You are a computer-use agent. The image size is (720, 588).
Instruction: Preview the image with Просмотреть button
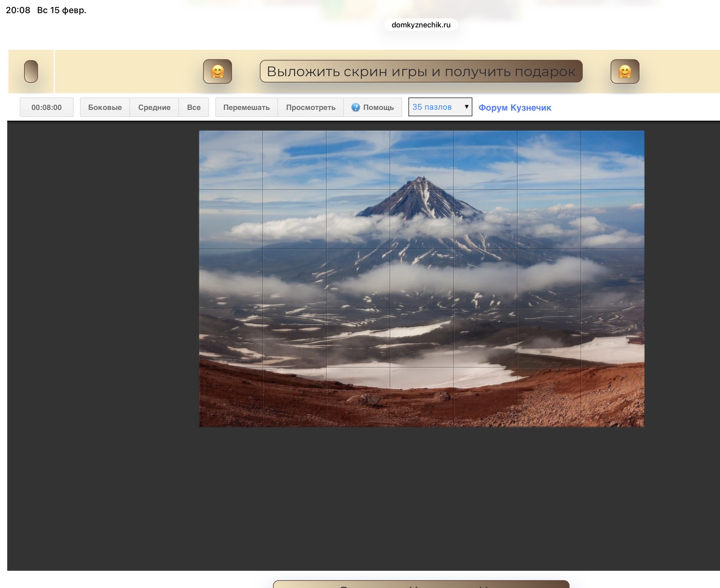click(311, 108)
